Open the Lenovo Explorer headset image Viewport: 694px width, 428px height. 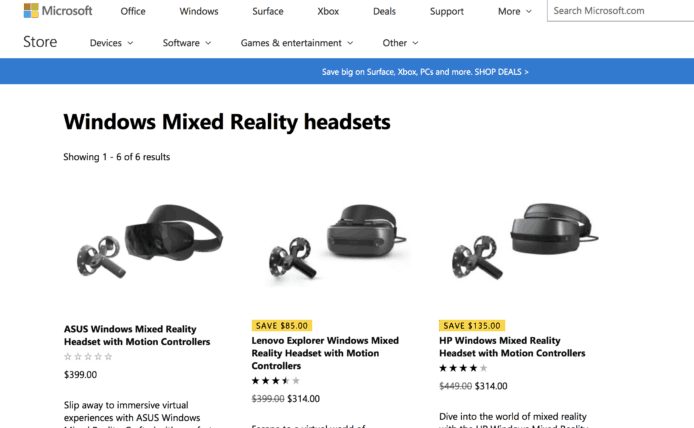[338, 241]
